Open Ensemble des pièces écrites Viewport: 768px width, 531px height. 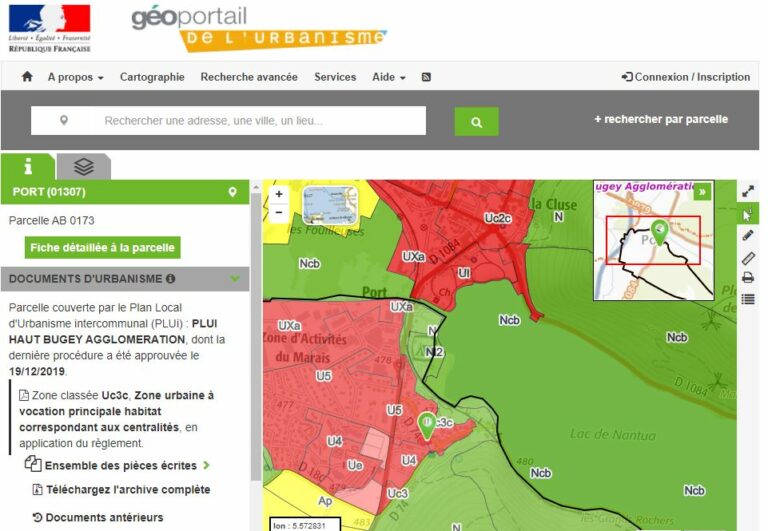118,465
